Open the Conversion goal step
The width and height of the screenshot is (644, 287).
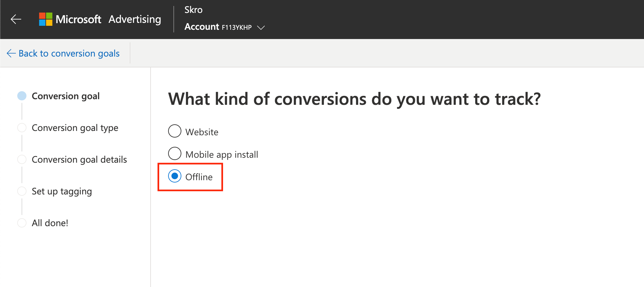(x=66, y=96)
